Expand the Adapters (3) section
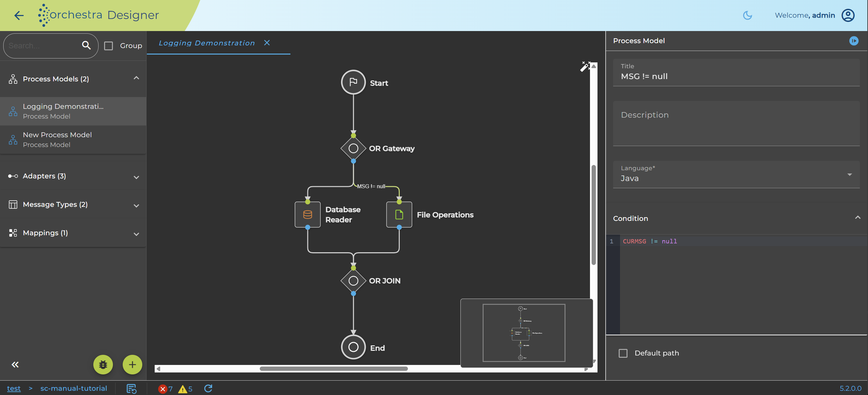This screenshot has height=395, width=868. click(73, 176)
